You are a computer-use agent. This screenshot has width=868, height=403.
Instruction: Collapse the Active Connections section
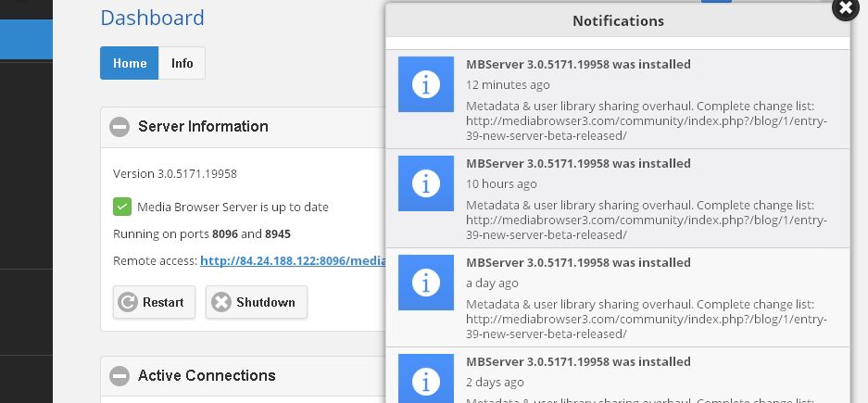[x=120, y=376]
